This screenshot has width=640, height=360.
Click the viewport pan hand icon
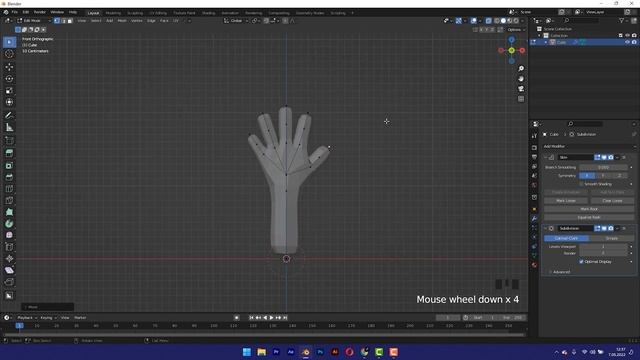tap(521, 79)
